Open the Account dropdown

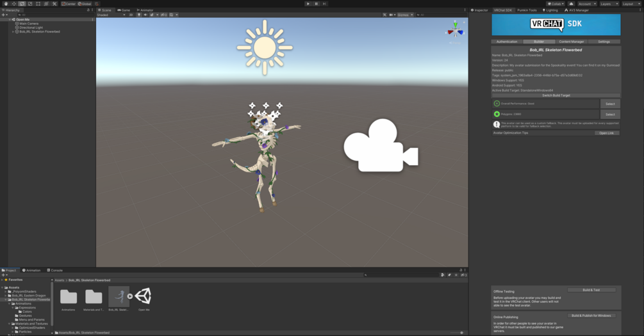[587, 4]
